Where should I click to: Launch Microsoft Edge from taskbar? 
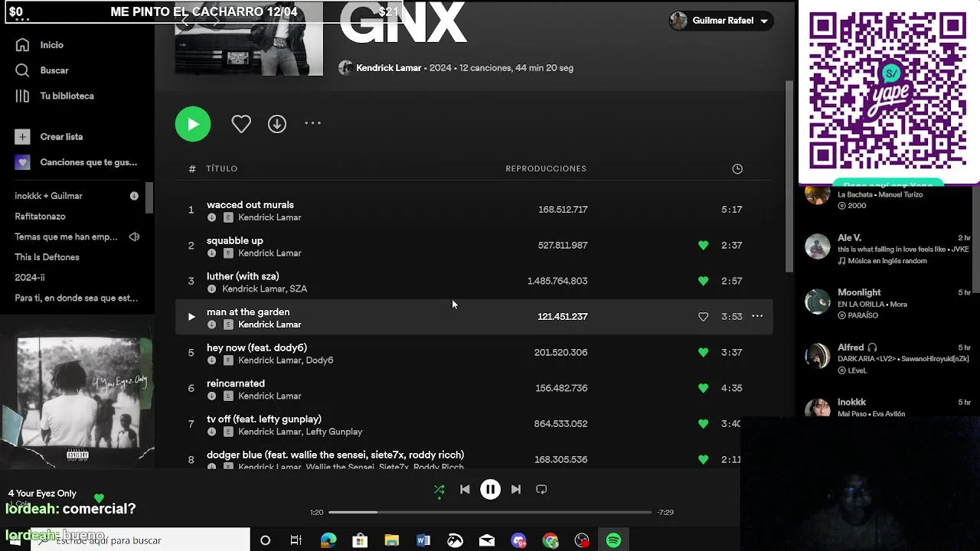328,540
